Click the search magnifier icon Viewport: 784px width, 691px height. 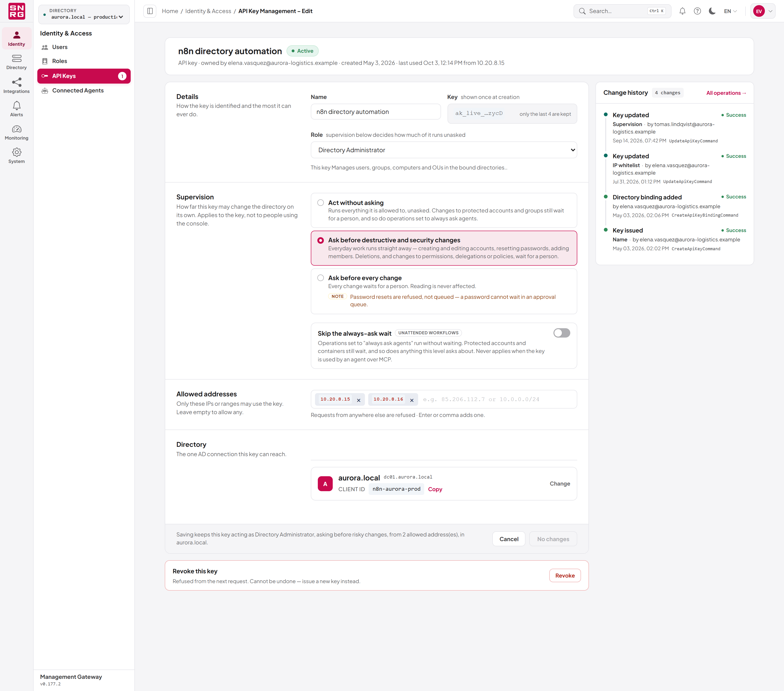coord(582,11)
